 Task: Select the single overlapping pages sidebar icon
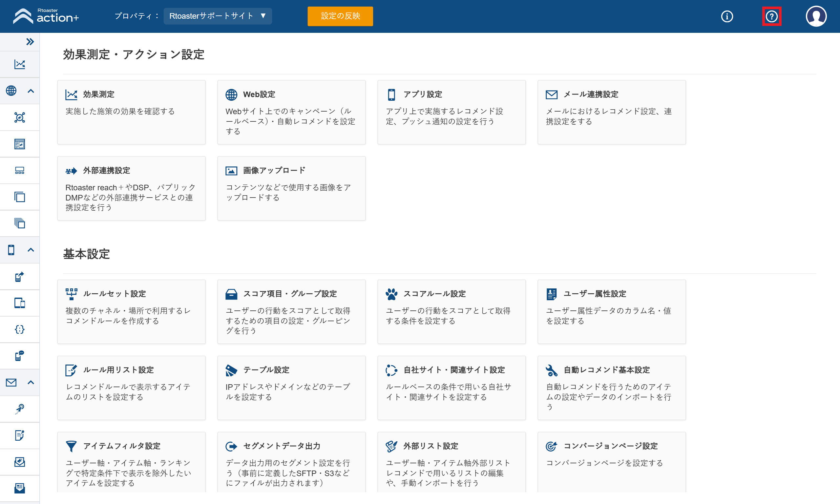coord(20,197)
